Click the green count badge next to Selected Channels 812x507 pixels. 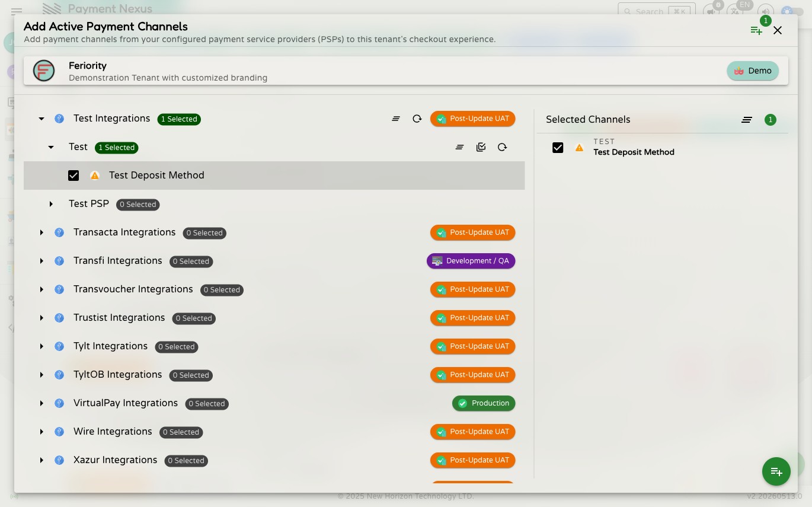[x=771, y=120]
